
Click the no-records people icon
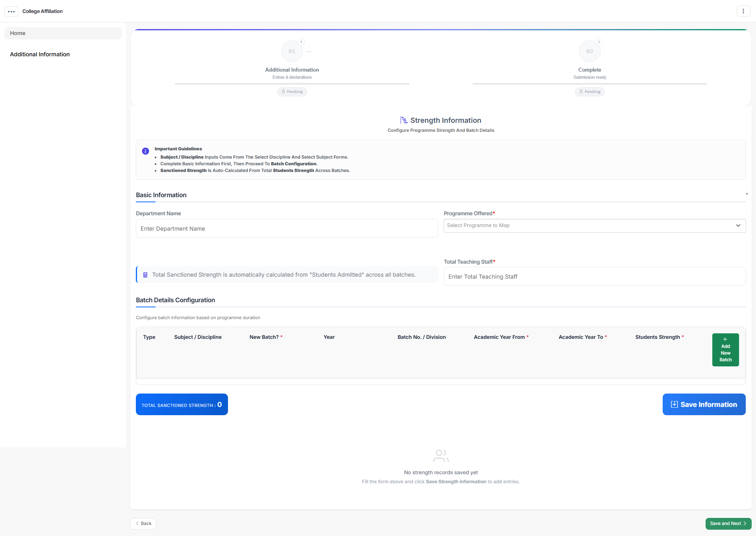(x=441, y=456)
